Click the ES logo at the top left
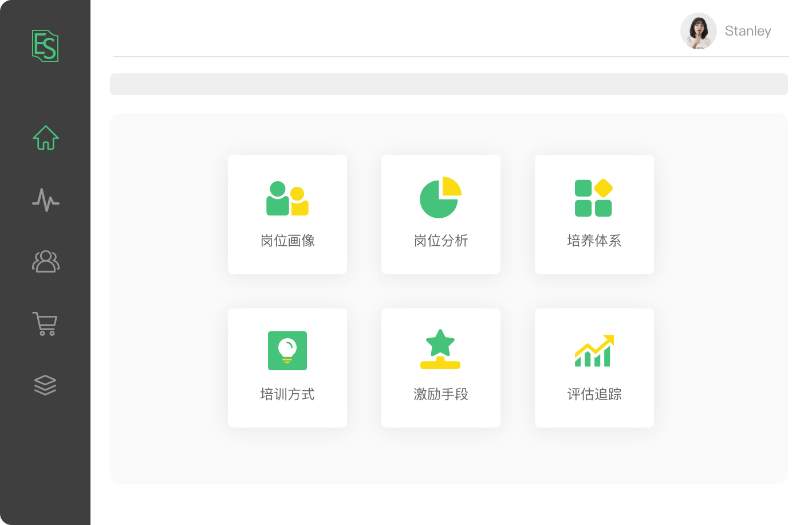 45,46
